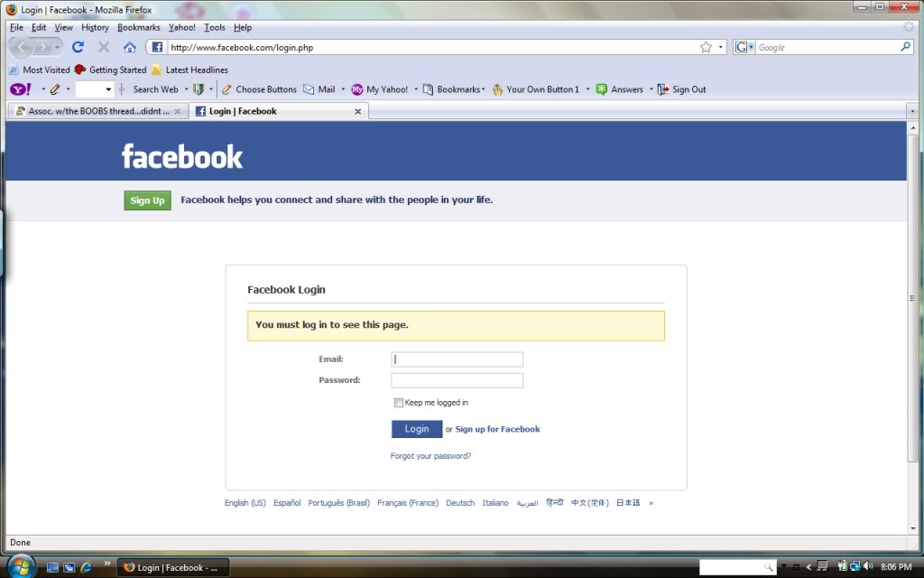
Task: Open Internet Explorer from Quick Launch
Action: click(x=87, y=567)
